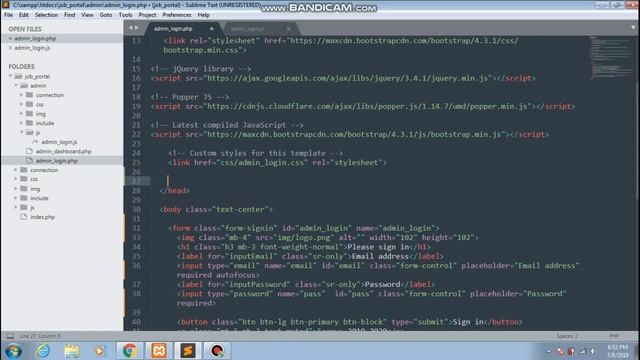Click the closing head tag on line 28
This screenshot has width=640, height=360.
point(175,191)
